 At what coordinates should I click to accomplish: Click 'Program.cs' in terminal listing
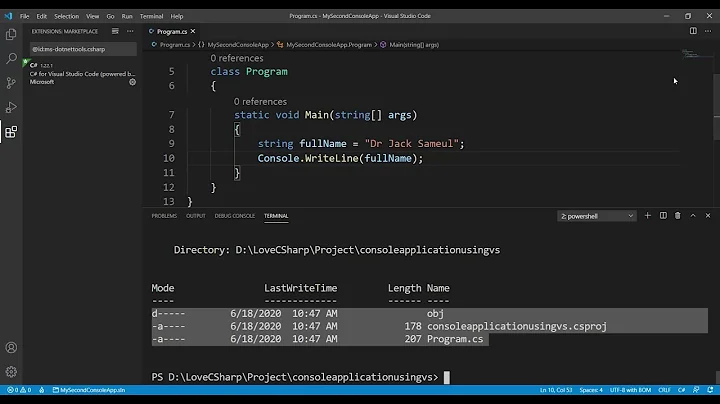coord(455,339)
